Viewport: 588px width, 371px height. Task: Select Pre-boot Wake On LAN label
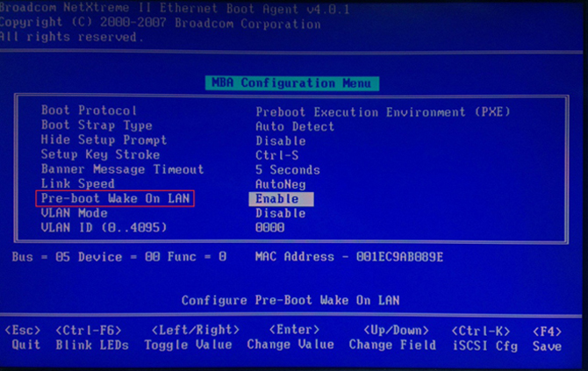pos(115,198)
